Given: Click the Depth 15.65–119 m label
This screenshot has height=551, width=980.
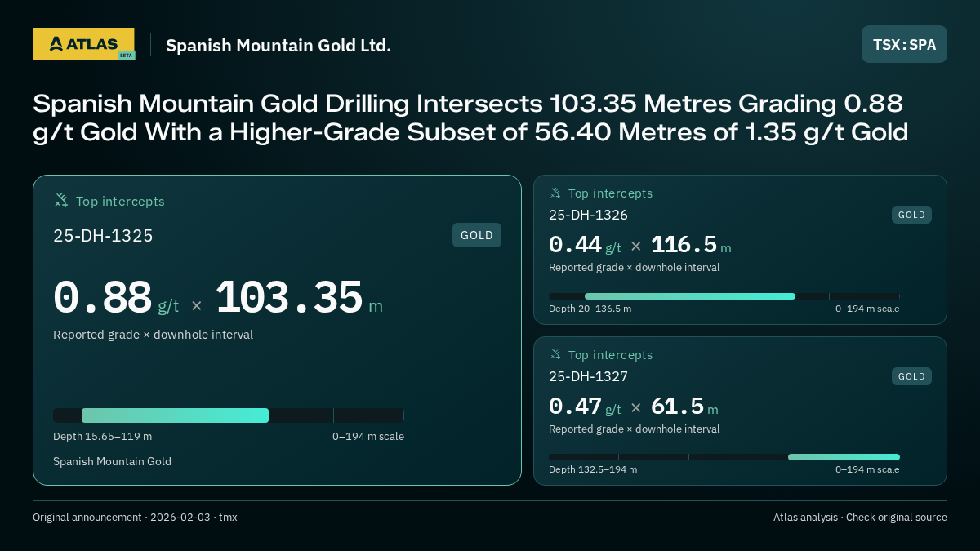Looking at the screenshot, I should [x=102, y=437].
